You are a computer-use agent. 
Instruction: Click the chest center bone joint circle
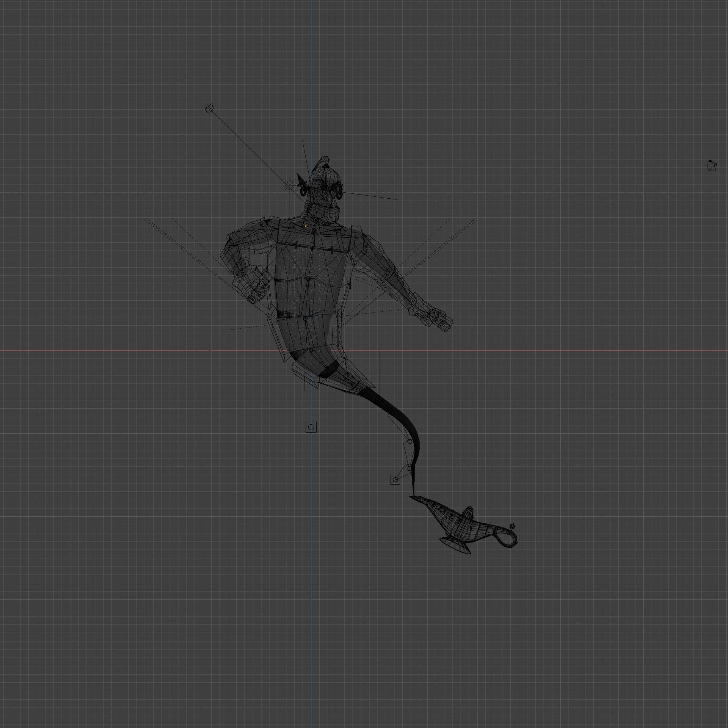[x=308, y=279]
